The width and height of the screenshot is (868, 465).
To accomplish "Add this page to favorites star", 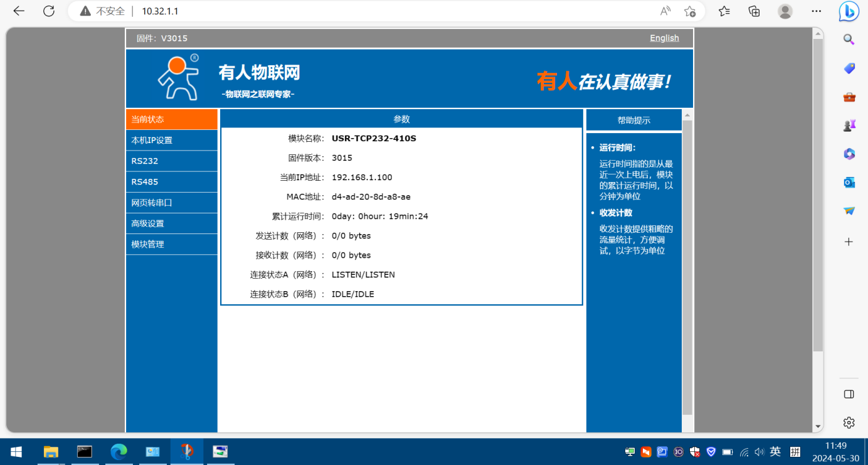I will tap(690, 11).
